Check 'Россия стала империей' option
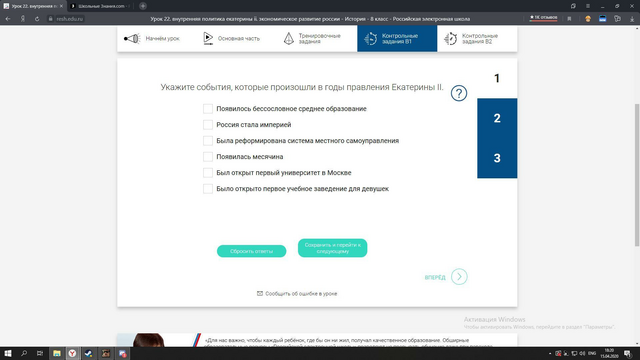 click(x=208, y=125)
